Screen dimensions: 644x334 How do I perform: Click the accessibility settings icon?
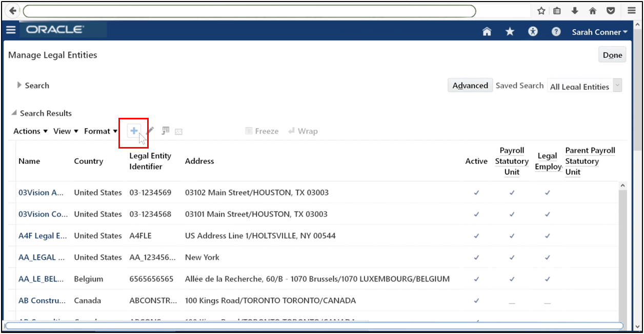point(533,31)
